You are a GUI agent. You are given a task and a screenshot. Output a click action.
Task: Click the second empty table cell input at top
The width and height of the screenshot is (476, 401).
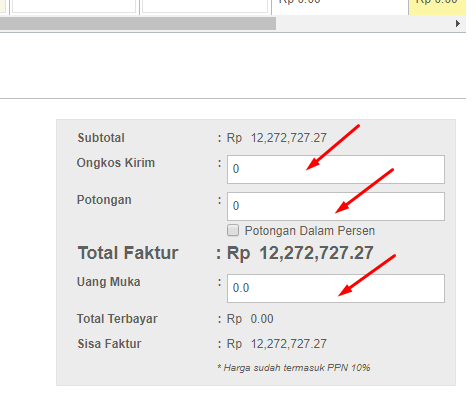[205, 6]
